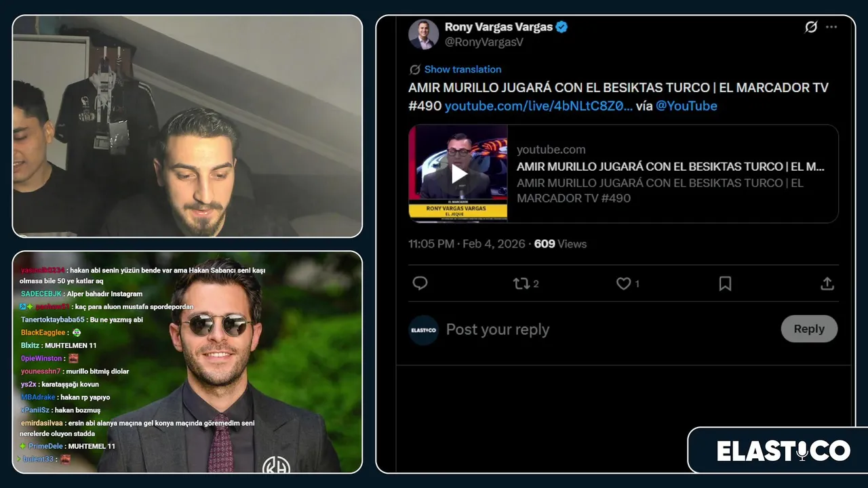Click Show translation link
The height and width of the screenshot is (488, 868).
463,69
